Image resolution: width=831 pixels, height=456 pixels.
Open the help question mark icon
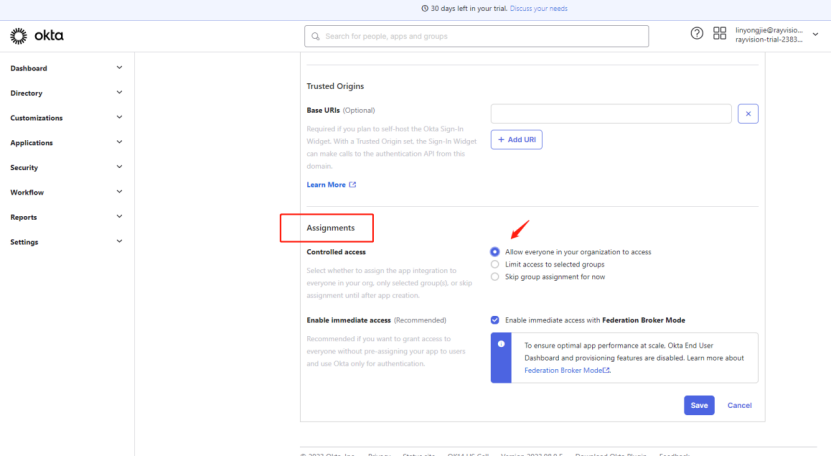tap(697, 34)
